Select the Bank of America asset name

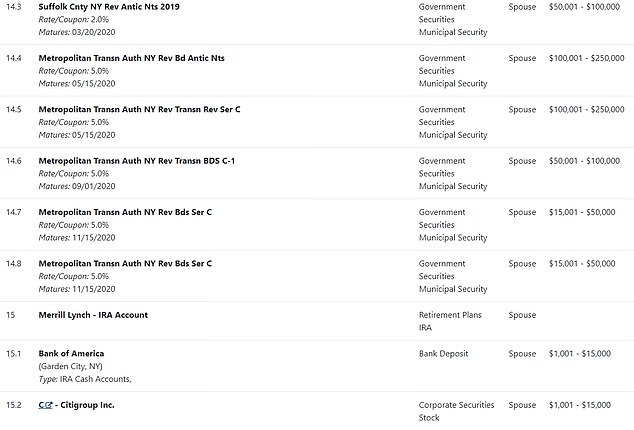click(71, 353)
